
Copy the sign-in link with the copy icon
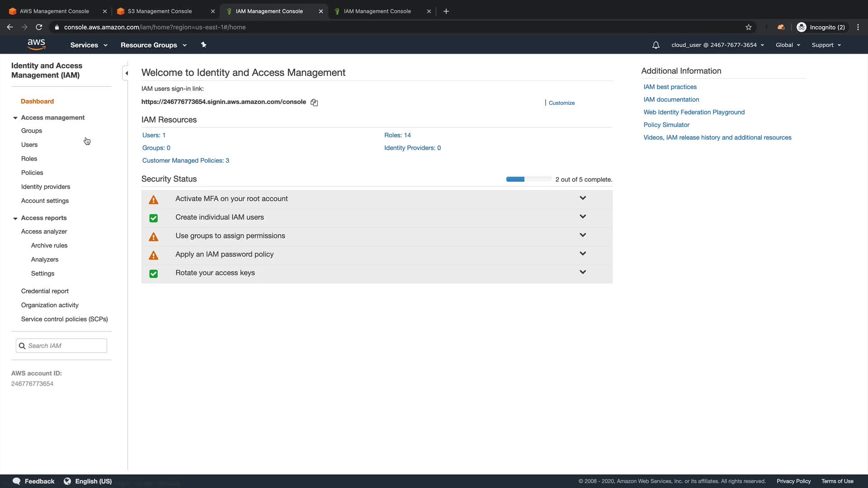coord(314,103)
